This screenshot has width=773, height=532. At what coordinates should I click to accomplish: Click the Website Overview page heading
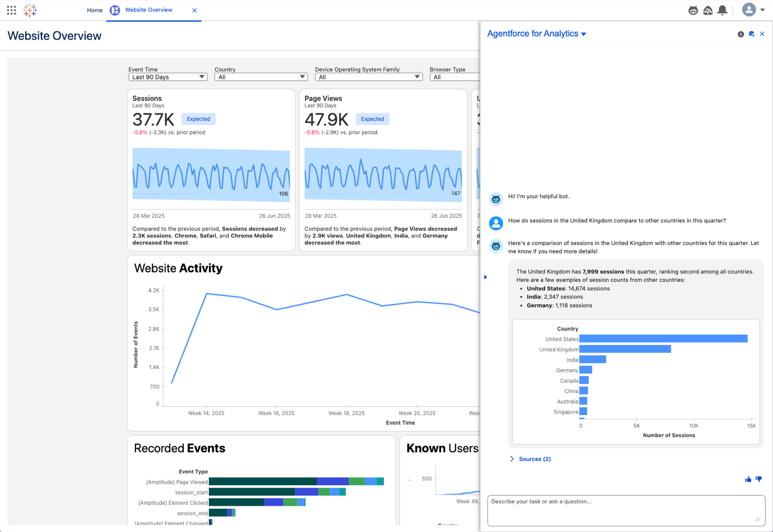(54, 36)
